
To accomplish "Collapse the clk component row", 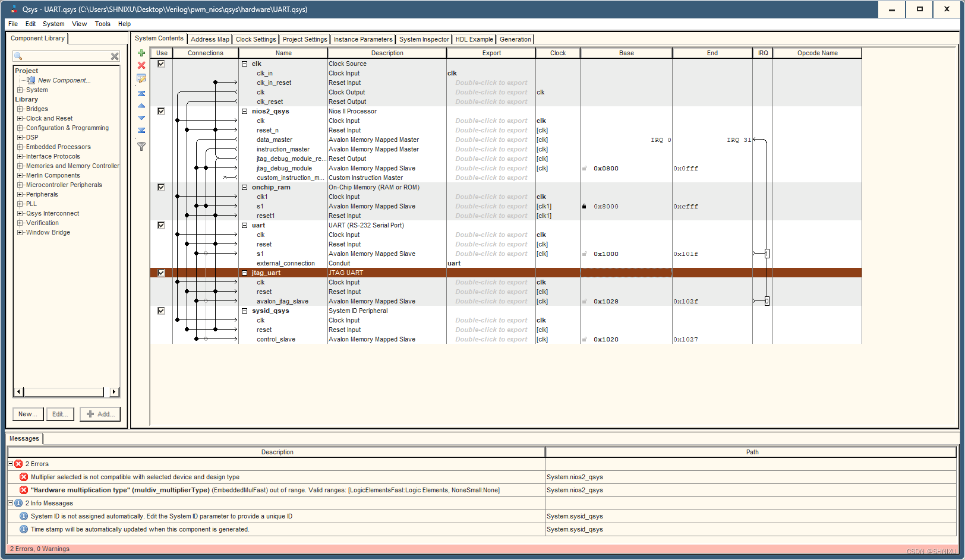I will point(244,64).
